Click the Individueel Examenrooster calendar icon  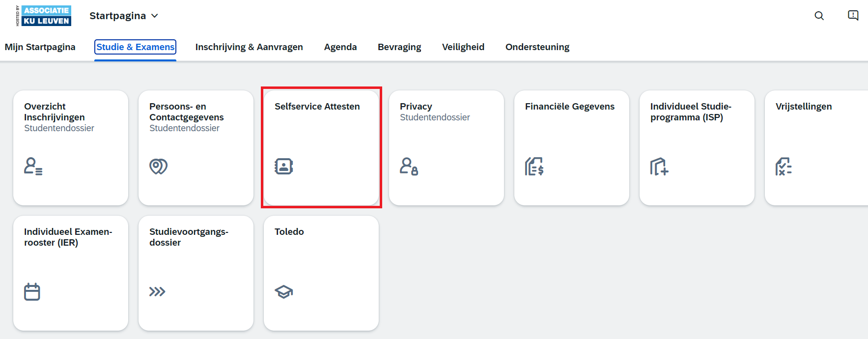(x=32, y=292)
